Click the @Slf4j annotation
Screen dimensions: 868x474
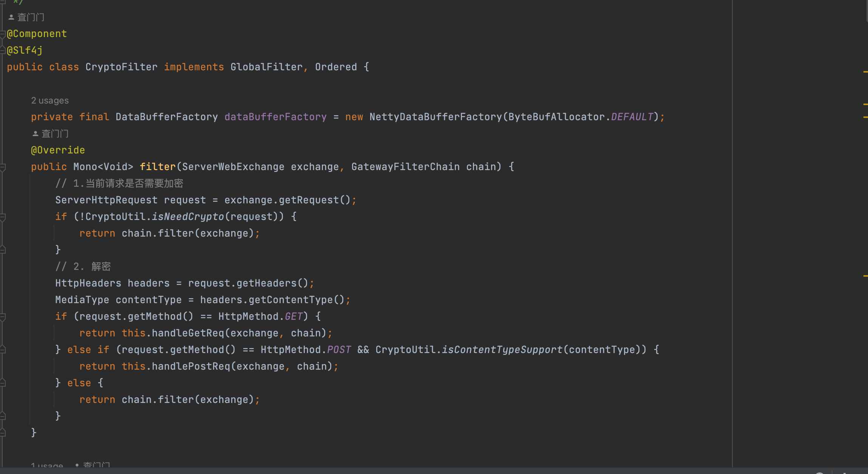25,50
